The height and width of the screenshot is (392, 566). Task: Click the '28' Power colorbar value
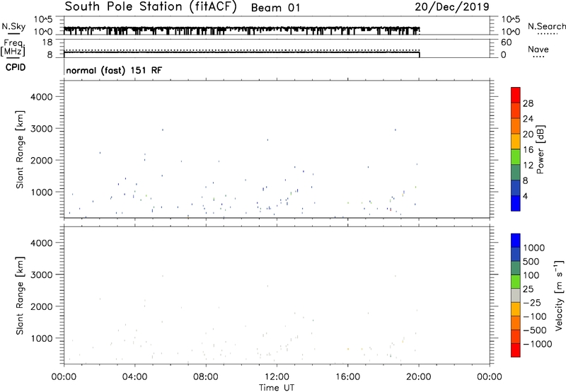(528, 103)
